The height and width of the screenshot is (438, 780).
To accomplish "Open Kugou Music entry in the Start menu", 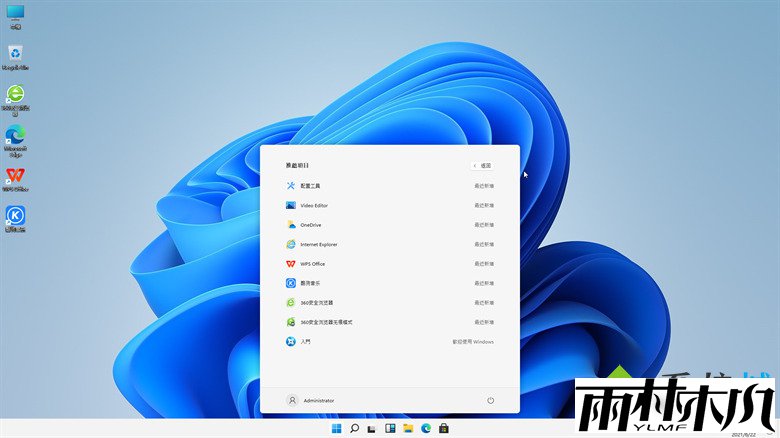I will point(312,283).
